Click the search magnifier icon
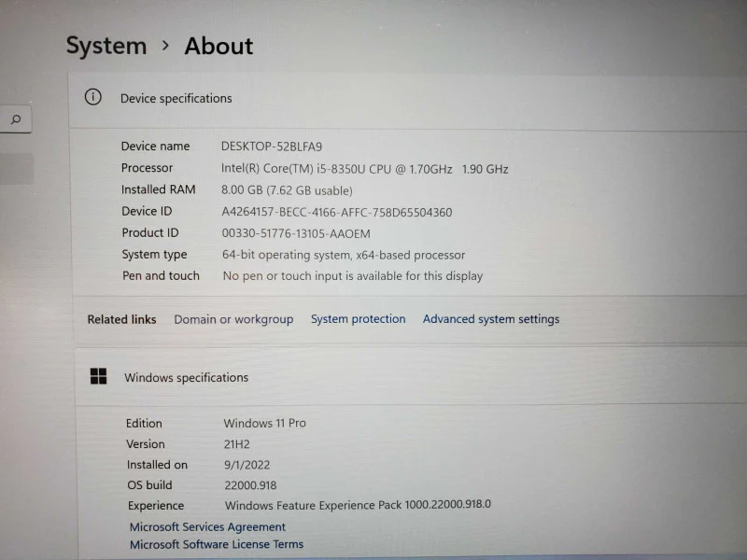The width and height of the screenshot is (747, 560). (16, 119)
